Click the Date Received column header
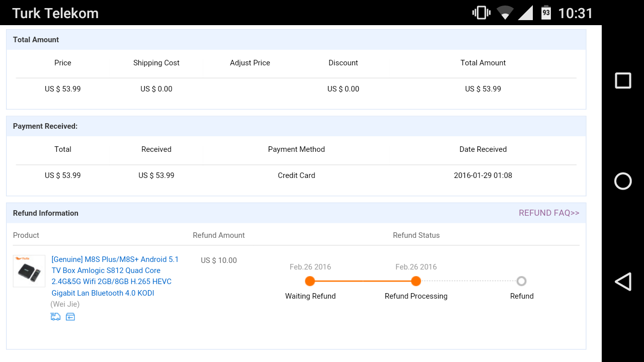The height and width of the screenshot is (362, 644). [483, 149]
